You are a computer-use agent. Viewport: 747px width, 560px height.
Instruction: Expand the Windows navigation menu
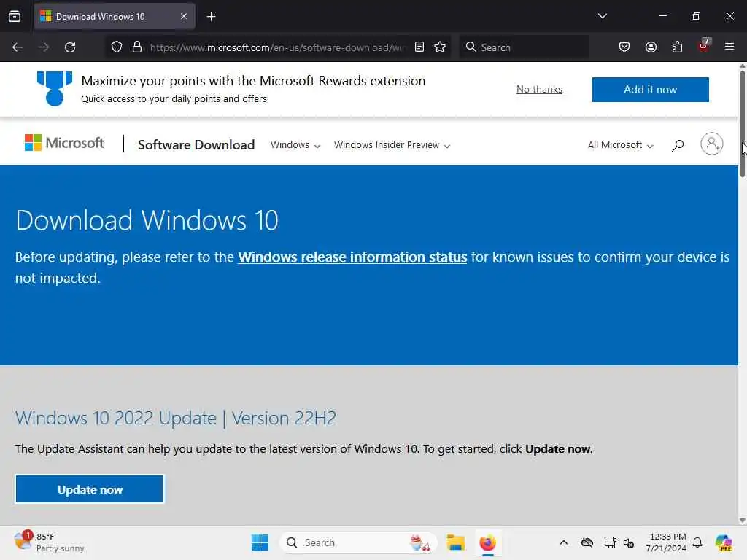[295, 145]
